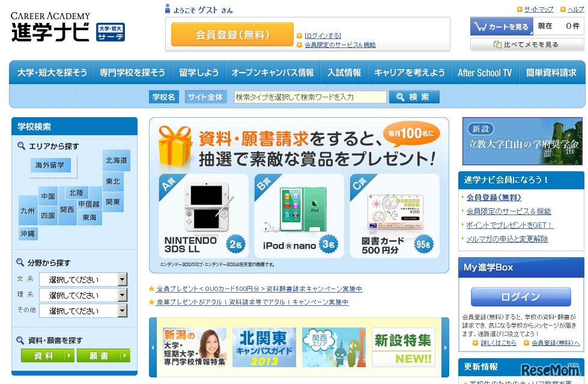This screenshot has width=588, height=384.
Task: Click the green 願書 button
Action: (103, 356)
